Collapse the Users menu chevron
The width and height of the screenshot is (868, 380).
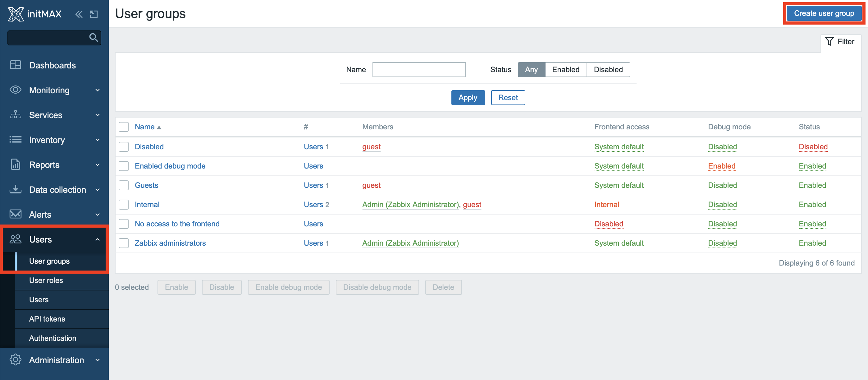click(x=97, y=239)
